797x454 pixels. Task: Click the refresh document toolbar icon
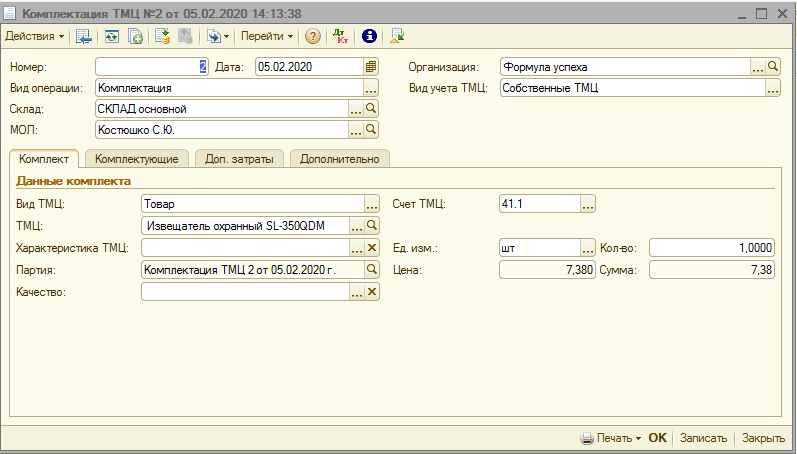[x=111, y=36]
